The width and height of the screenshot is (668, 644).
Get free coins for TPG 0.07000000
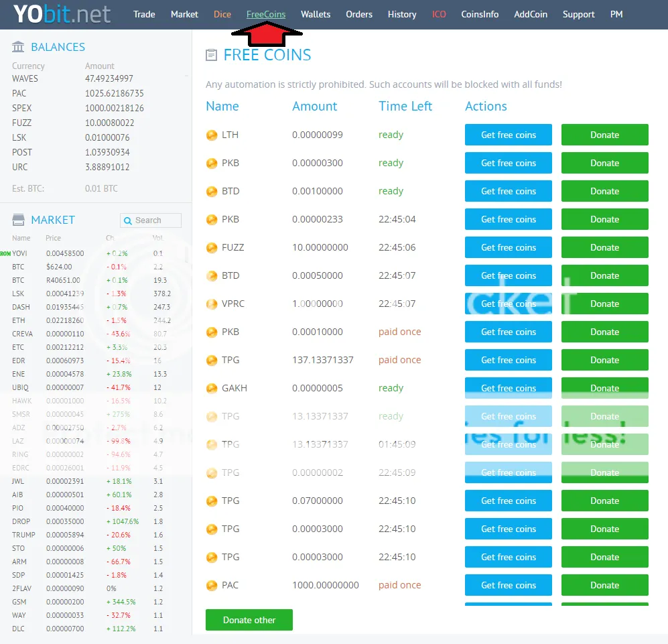509,501
